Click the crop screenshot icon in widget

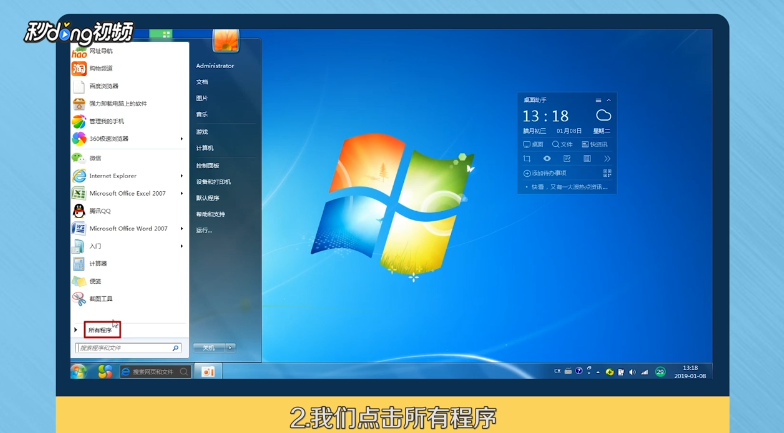point(526,159)
